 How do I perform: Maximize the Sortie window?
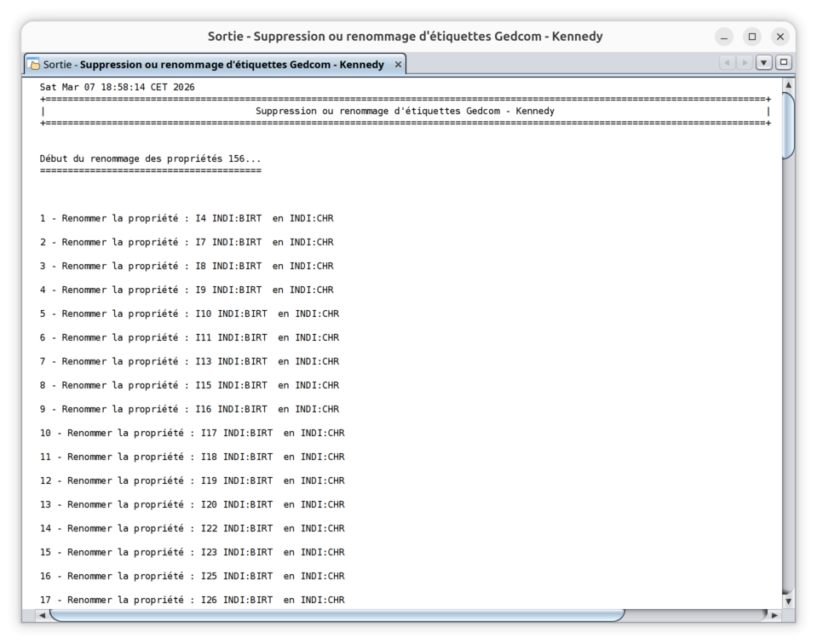[751, 37]
